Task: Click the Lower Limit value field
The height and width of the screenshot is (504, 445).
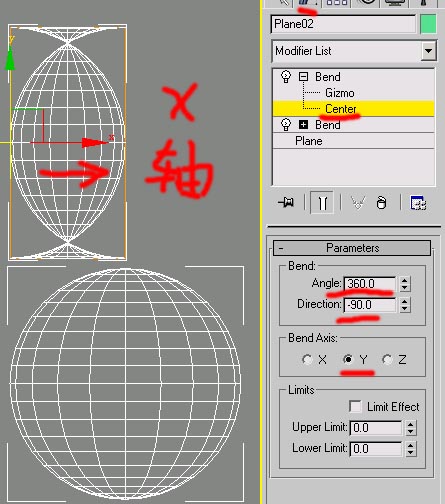Action: coord(376,449)
